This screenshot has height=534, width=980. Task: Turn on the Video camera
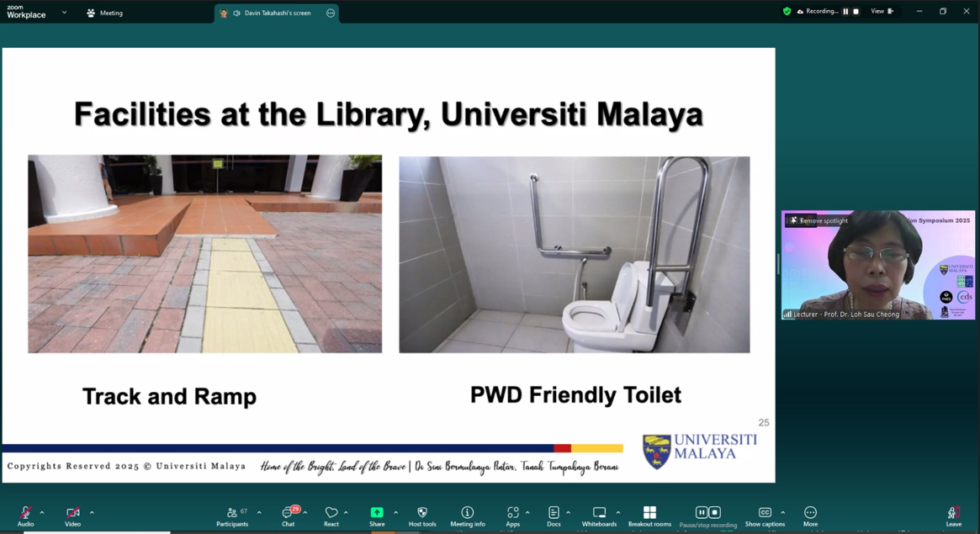(x=73, y=513)
